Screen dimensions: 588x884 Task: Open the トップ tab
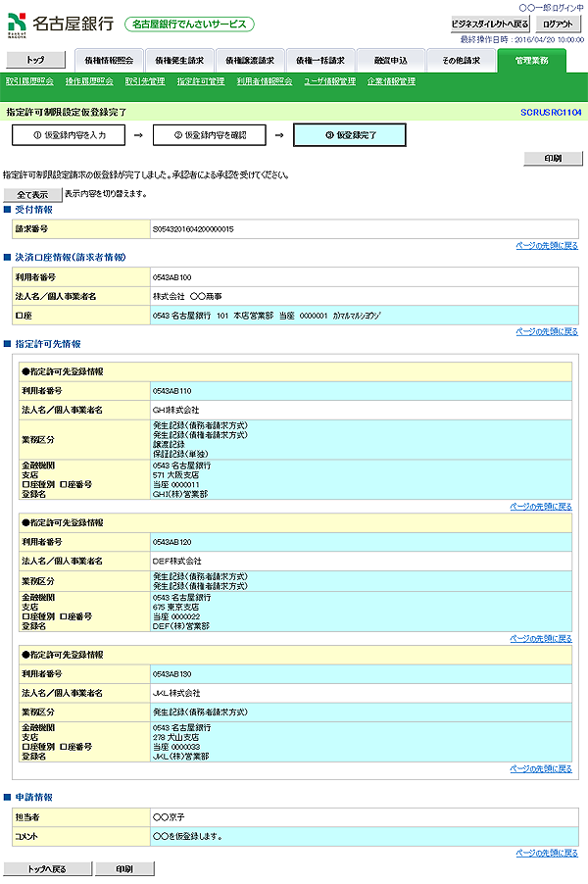click(x=35, y=60)
